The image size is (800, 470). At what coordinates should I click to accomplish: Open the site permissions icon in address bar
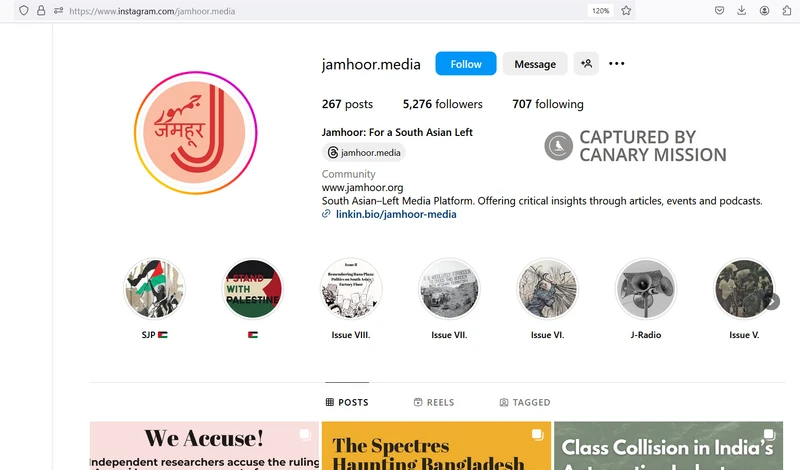58,11
